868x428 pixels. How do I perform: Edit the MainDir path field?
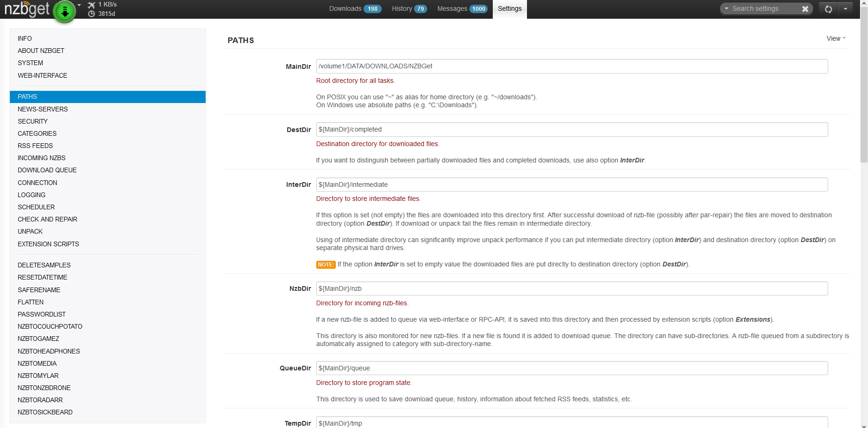(572, 66)
